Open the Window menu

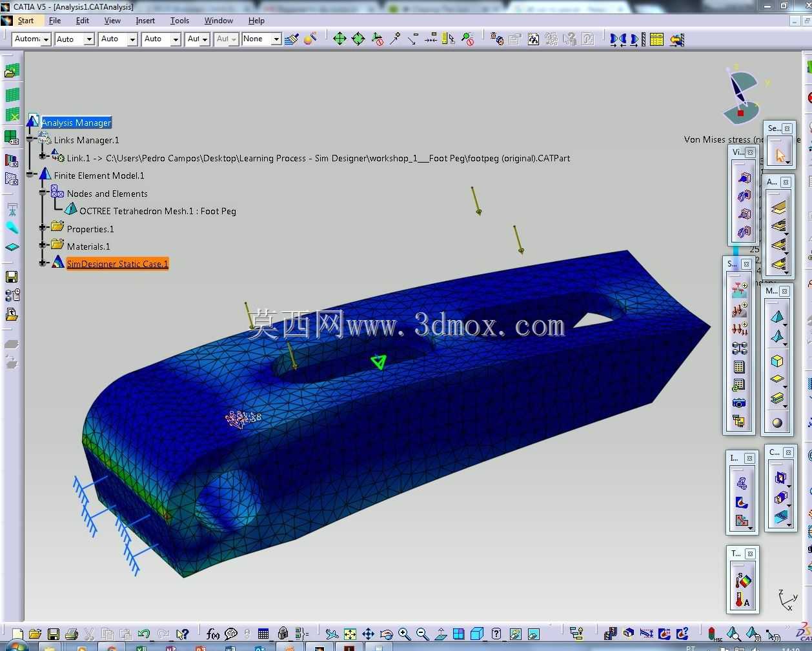click(219, 21)
